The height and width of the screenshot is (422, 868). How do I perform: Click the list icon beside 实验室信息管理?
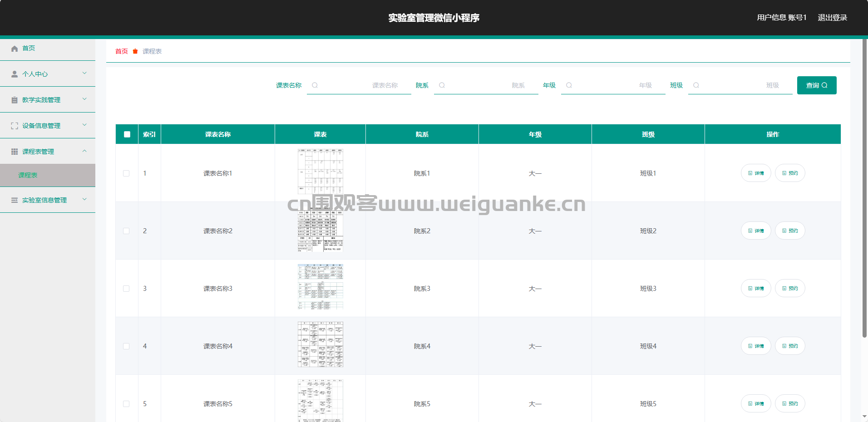pyautogui.click(x=15, y=200)
